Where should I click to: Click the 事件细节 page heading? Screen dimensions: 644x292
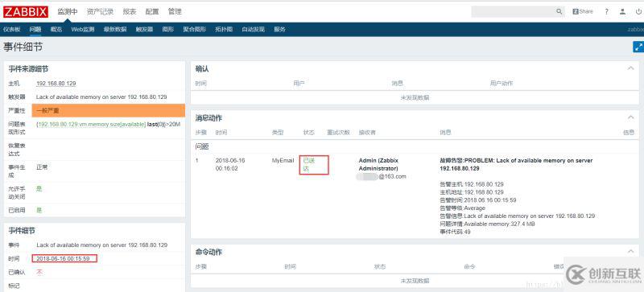click(x=23, y=47)
